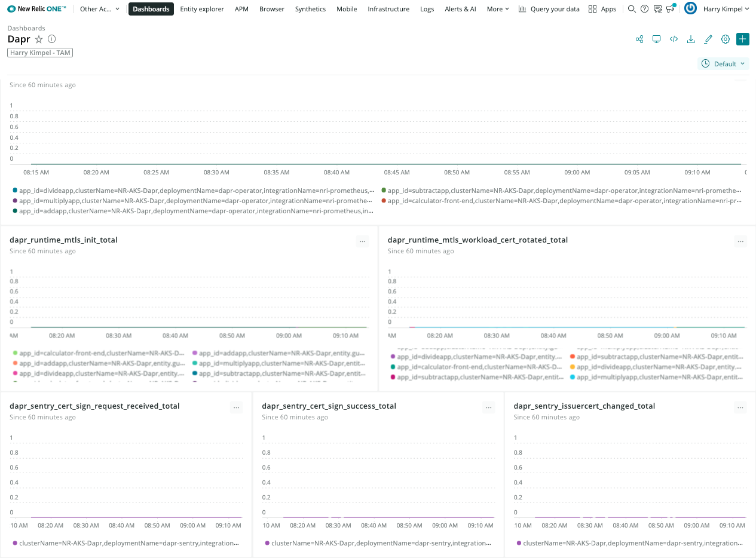
Task: Click the dapr_sentry_cert_sign_request_received_total chart title
Action: click(94, 406)
